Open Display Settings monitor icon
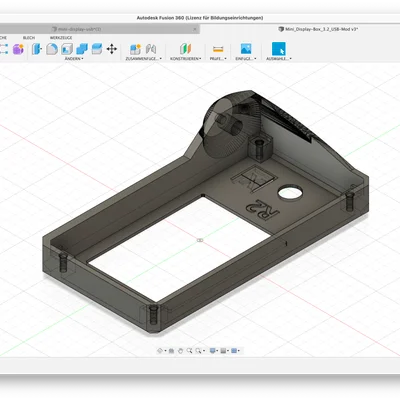400x400 pixels. [212, 351]
